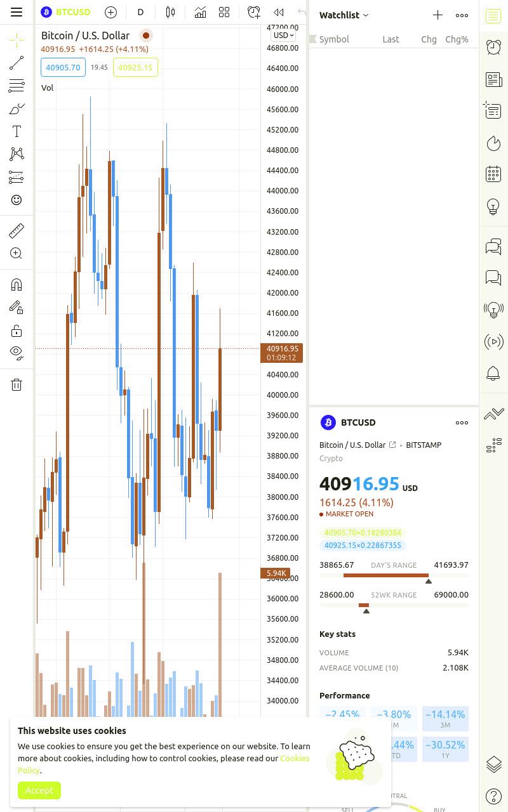Open the private chats panel
The image size is (508, 812).
pyautogui.click(x=493, y=277)
